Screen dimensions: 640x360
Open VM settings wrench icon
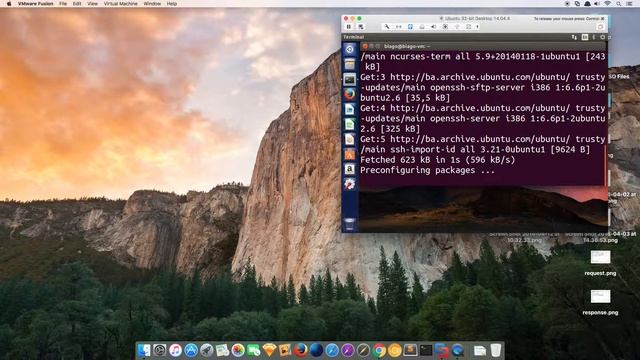(387, 27)
